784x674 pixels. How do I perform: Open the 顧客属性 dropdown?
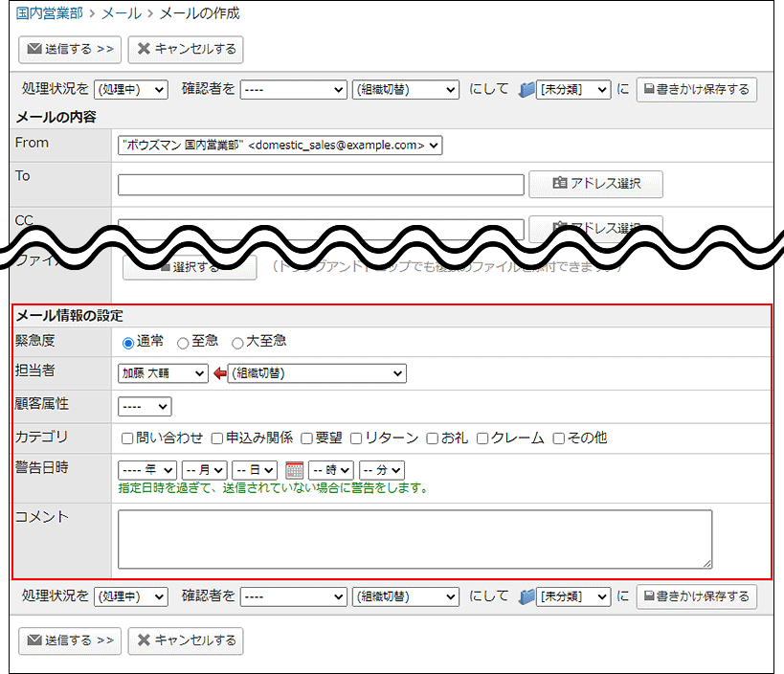[x=145, y=407]
